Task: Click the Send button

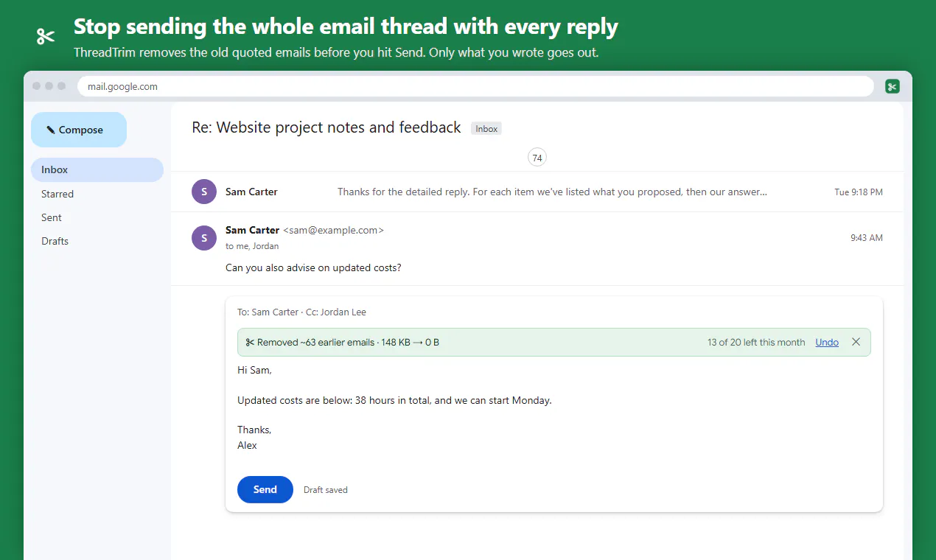Action: (265, 489)
